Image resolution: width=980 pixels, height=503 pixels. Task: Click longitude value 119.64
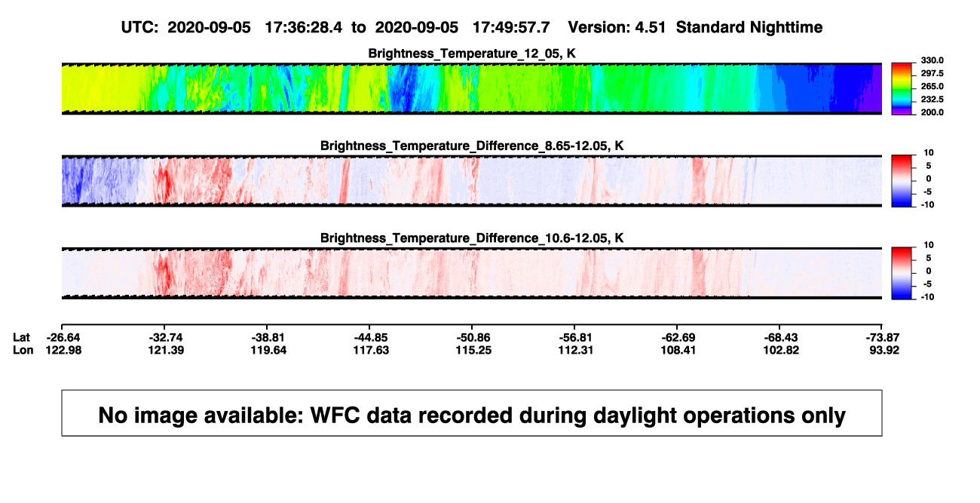pos(268,350)
